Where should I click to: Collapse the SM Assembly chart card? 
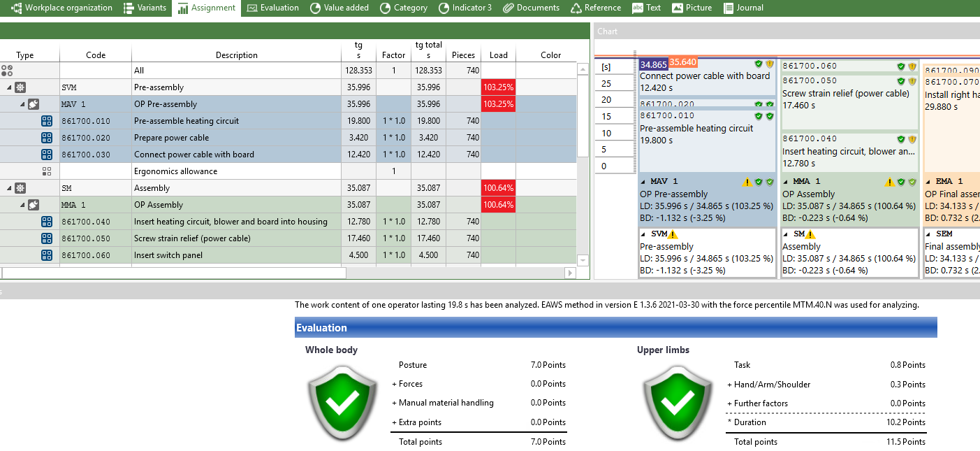pos(786,234)
